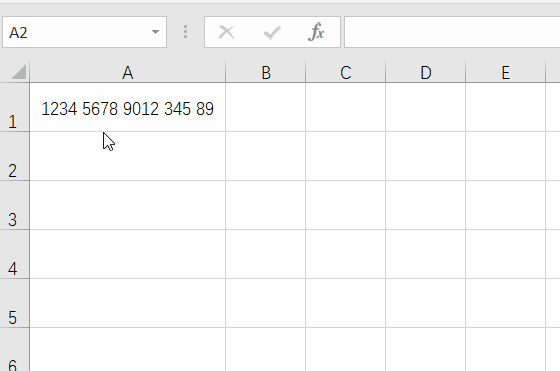Select row 3 header
This screenshot has width=560, height=371.
tap(14, 205)
